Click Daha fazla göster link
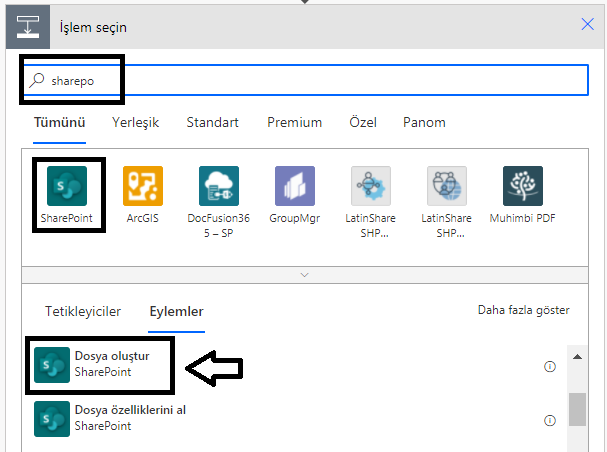This screenshot has width=607, height=452. coord(523,310)
